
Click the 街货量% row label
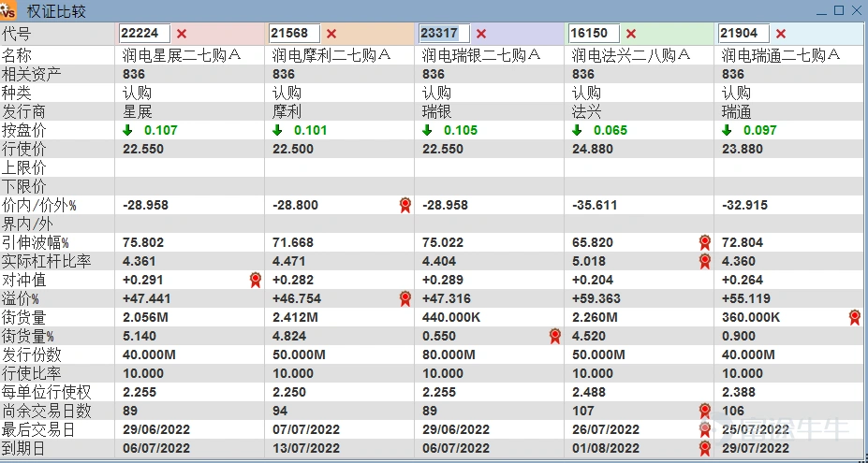[28, 337]
